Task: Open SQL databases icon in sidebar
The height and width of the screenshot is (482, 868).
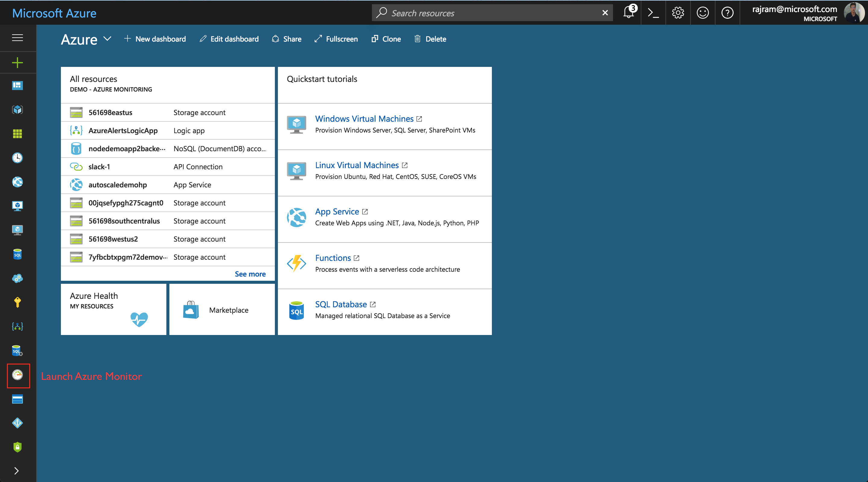Action: coord(17,254)
